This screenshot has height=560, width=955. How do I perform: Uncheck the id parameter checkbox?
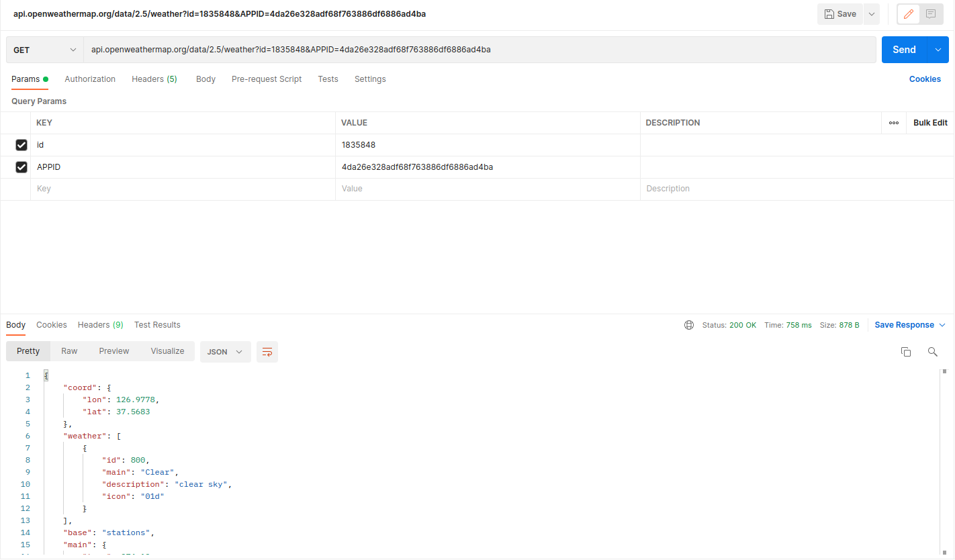click(x=21, y=145)
